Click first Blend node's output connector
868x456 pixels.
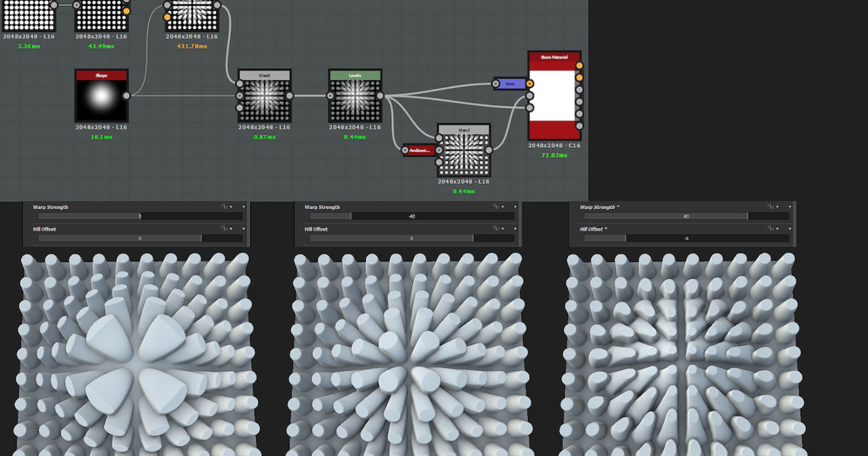[x=290, y=95]
